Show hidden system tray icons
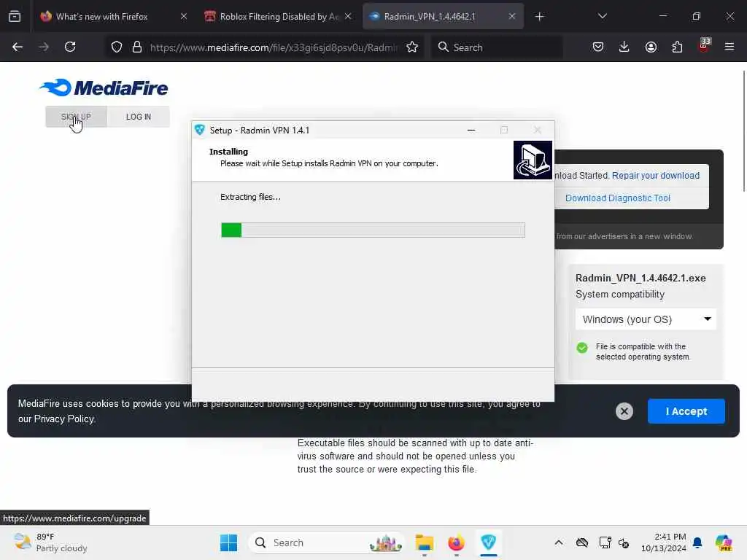The image size is (747, 560). [x=559, y=542]
